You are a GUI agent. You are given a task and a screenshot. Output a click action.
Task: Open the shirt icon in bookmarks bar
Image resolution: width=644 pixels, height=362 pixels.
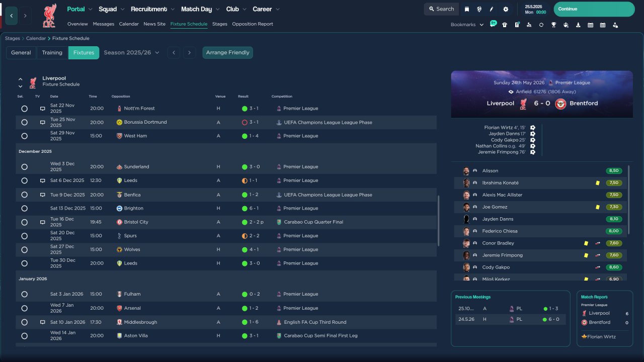click(505, 25)
